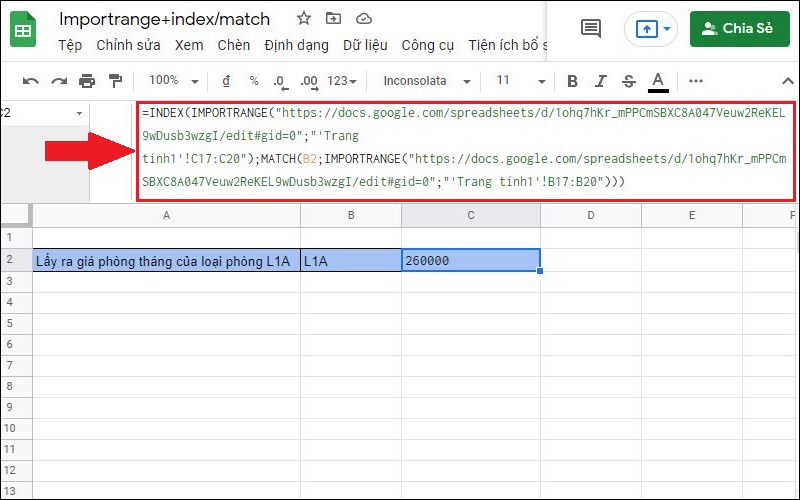
Task: Format as percent
Action: pos(254,81)
